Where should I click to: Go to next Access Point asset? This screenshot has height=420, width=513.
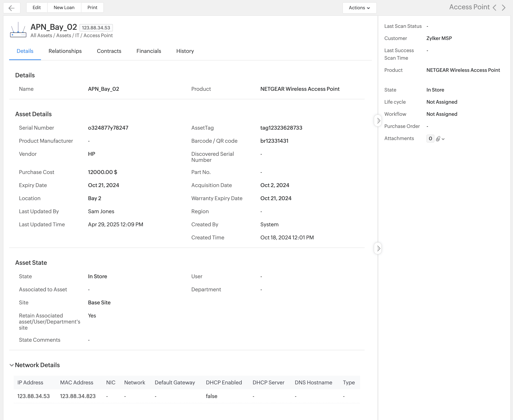click(504, 8)
